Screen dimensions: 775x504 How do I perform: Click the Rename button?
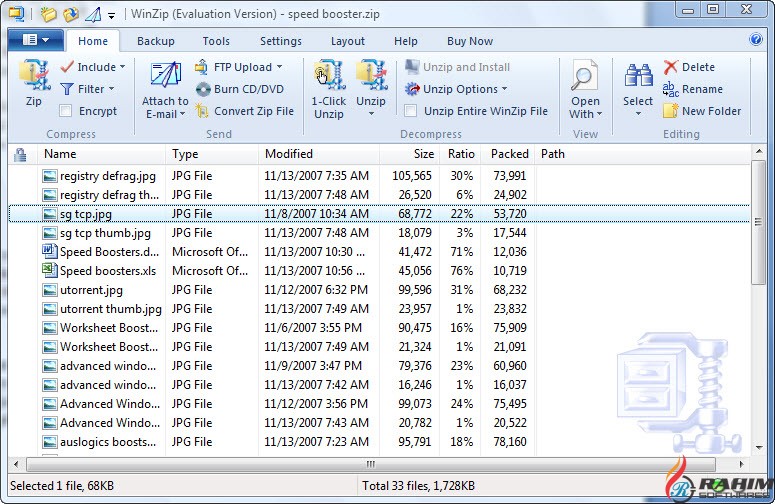point(701,89)
